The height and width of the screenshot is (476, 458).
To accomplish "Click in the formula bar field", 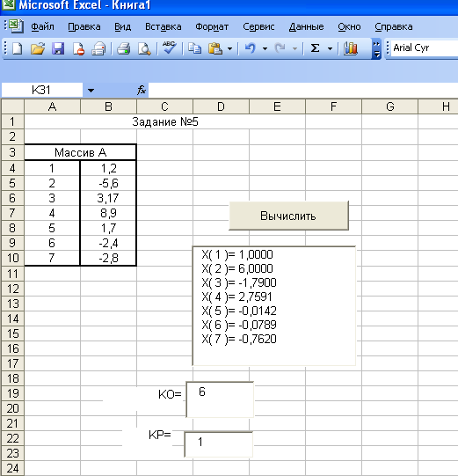I will [303, 90].
